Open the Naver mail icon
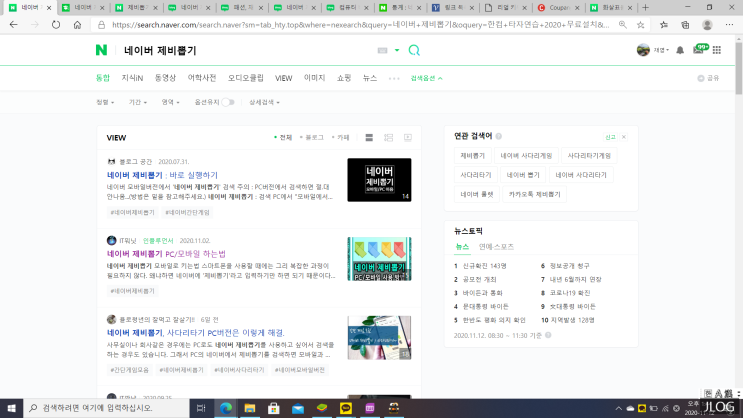The image size is (743, 418). coord(698,50)
